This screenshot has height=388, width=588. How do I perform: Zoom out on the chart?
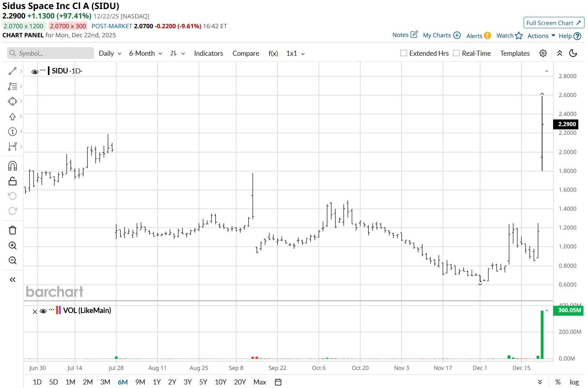point(12,260)
